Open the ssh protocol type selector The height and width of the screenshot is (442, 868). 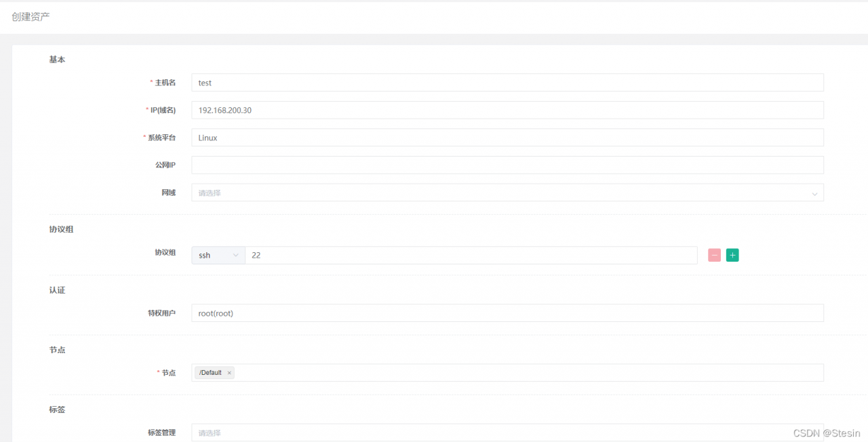218,256
